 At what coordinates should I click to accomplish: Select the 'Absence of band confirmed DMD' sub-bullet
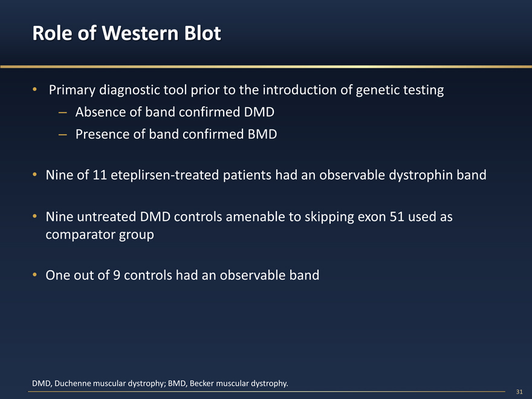point(175,112)
